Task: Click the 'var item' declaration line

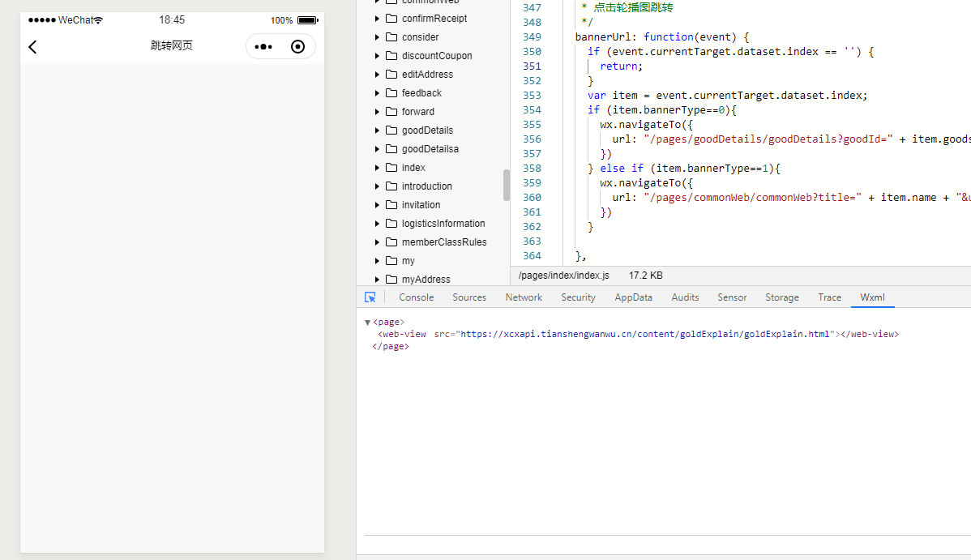Action: coord(728,96)
